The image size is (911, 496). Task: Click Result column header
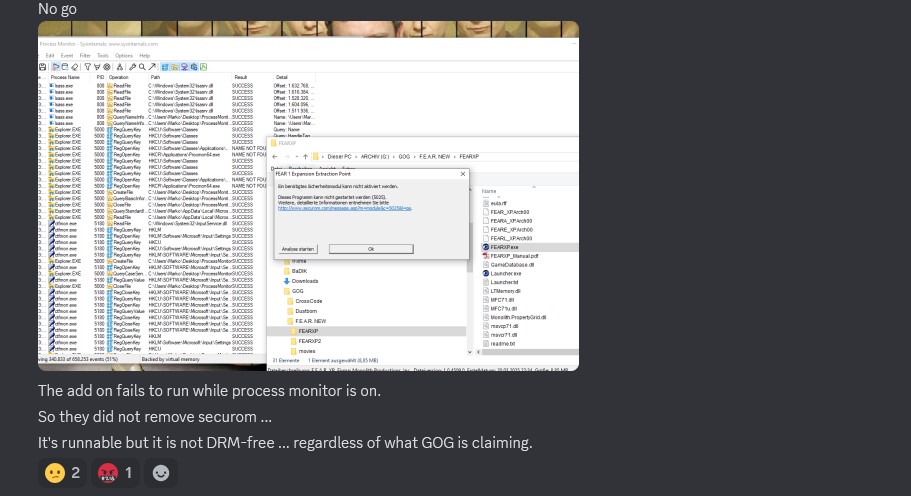coord(241,77)
